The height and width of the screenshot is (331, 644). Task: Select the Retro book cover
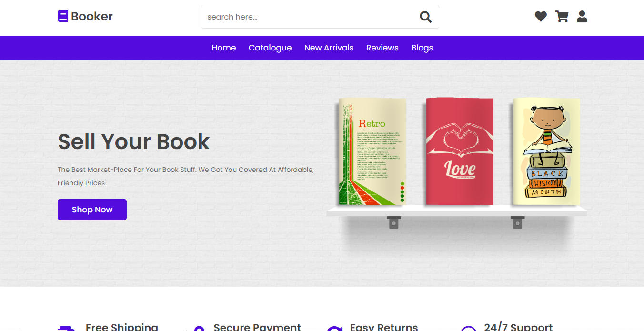coord(372,151)
